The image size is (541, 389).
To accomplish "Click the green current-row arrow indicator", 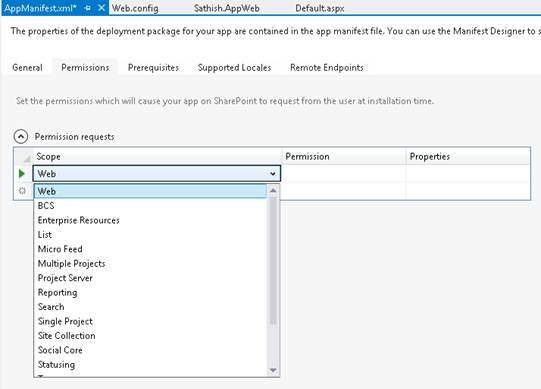I will click(x=22, y=173).
